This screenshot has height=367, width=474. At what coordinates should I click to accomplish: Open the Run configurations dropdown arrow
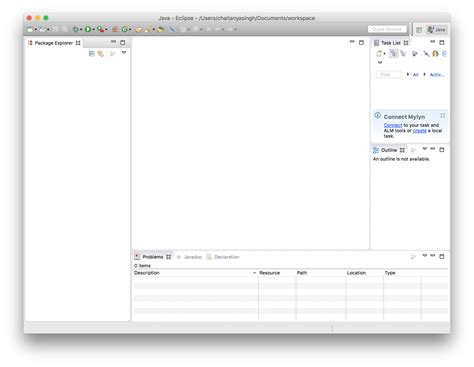94,30
